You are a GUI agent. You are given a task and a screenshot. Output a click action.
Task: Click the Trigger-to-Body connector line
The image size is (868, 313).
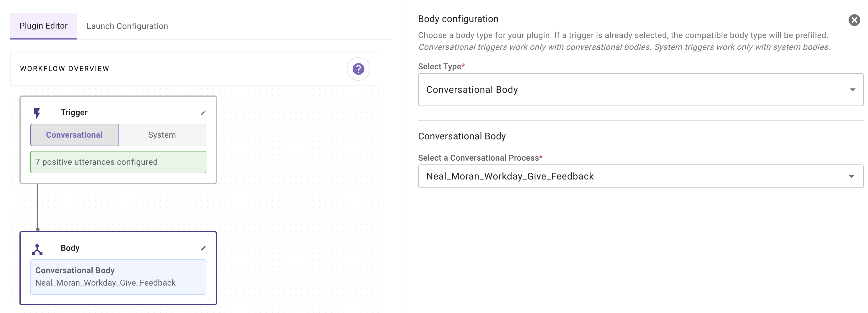pos(38,206)
